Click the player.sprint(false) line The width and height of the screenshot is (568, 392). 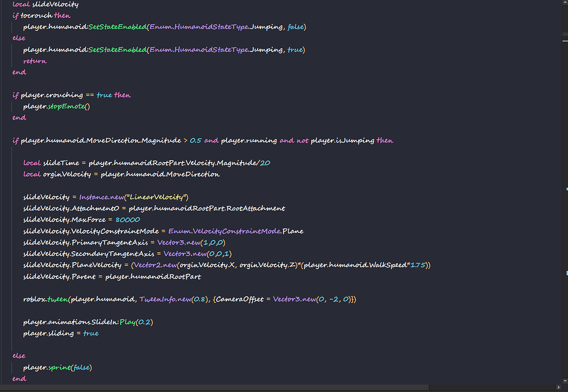click(58, 367)
